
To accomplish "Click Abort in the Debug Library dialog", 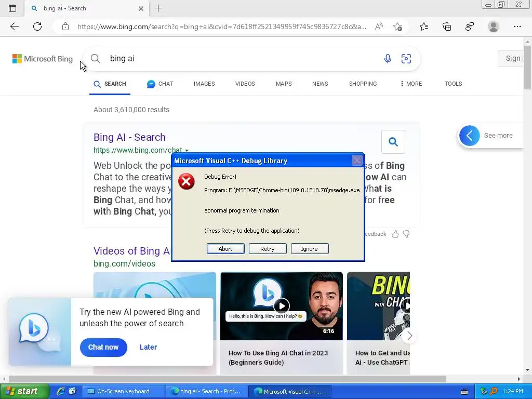I will point(225,249).
